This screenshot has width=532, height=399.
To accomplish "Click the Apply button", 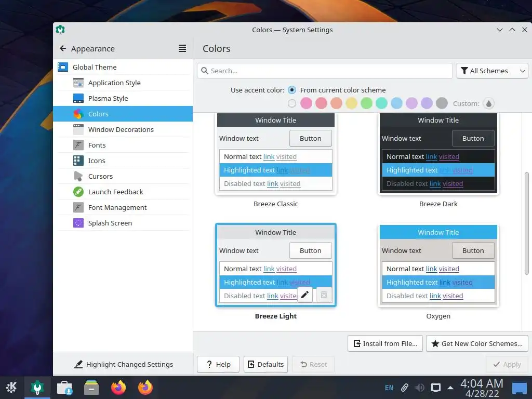I will point(507,364).
